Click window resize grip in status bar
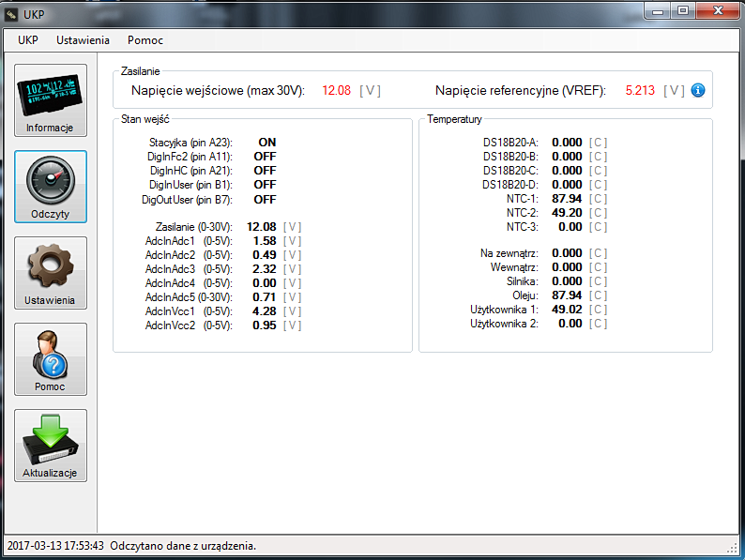Image resolution: width=745 pixels, height=560 pixels. coord(732,548)
